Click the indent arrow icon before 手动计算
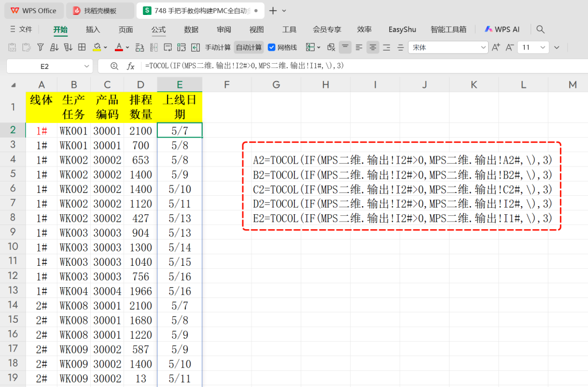588x387 pixels. [x=195, y=47]
